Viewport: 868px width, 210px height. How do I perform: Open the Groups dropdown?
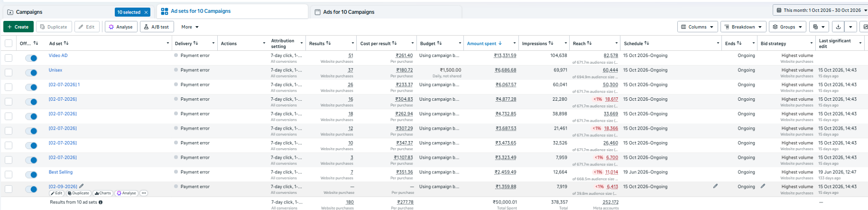coord(787,27)
